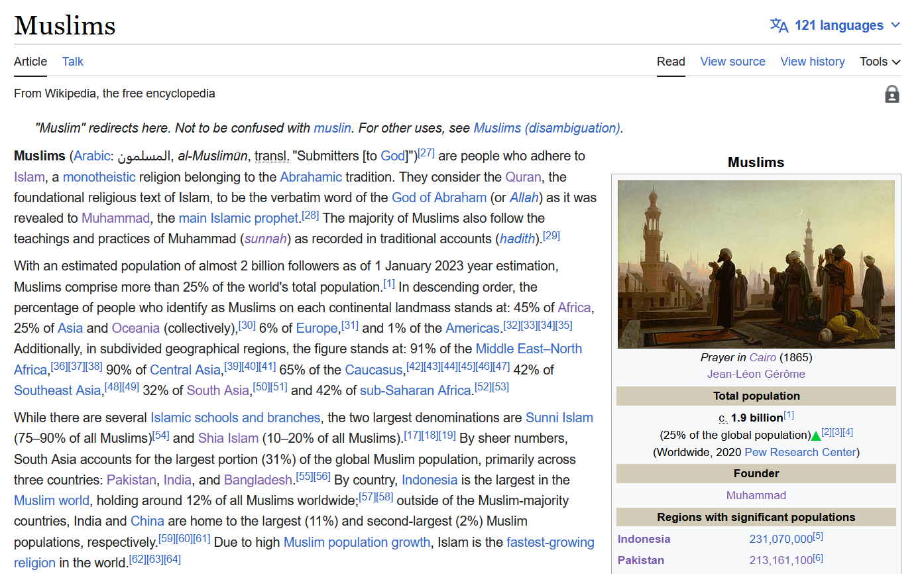
Task: Open the View source tab
Action: (732, 62)
